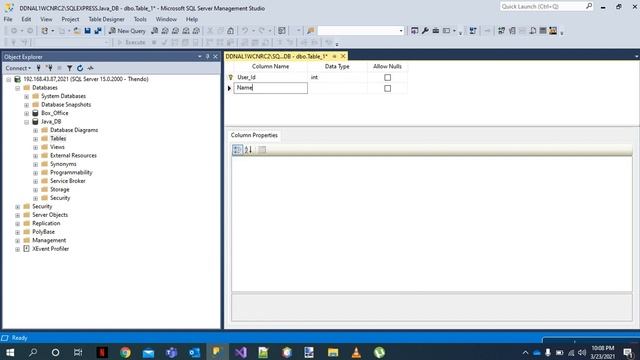Toggle auto-hide pin on Object Explorer

coord(207,57)
